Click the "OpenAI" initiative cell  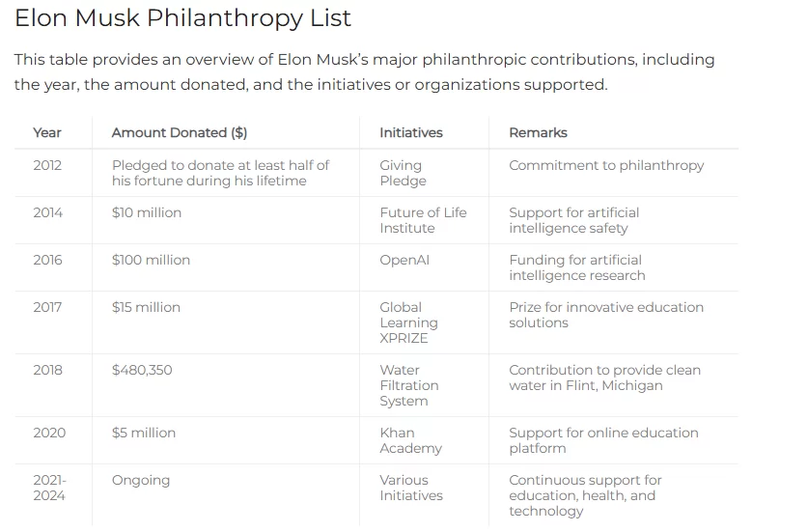pos(404,260)
